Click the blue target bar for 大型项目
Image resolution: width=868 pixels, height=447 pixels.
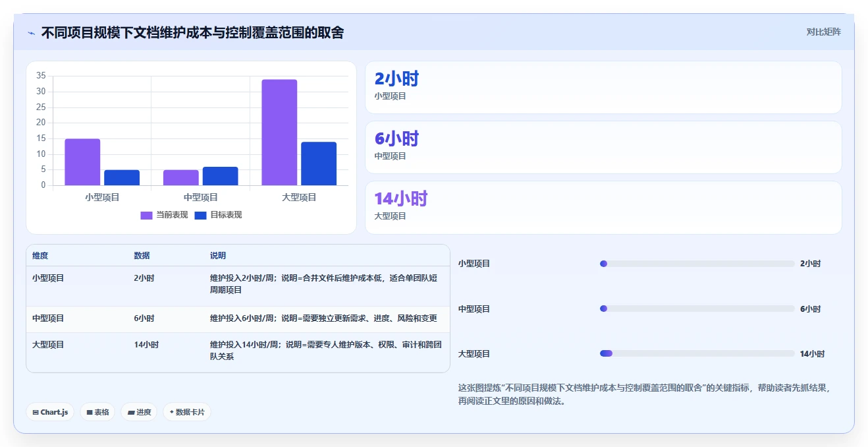click(319, 164)
